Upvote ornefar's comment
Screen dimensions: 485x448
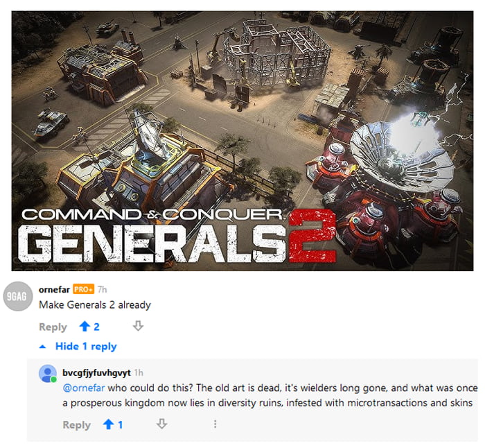85,326
